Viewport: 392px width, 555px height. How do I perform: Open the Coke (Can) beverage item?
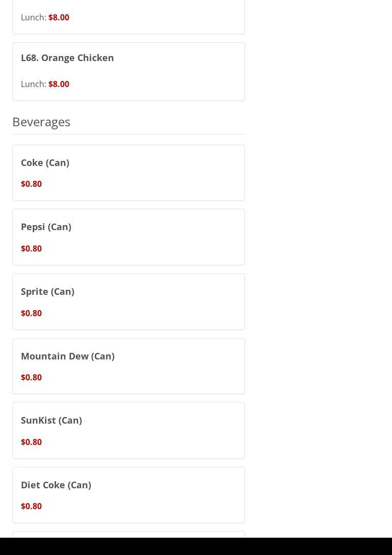45,162
